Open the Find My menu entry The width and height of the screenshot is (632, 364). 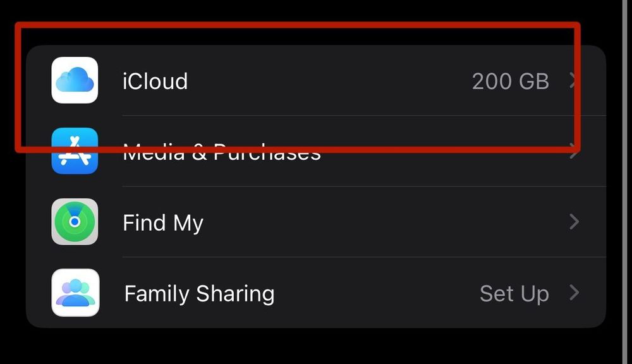pos(163,222)
